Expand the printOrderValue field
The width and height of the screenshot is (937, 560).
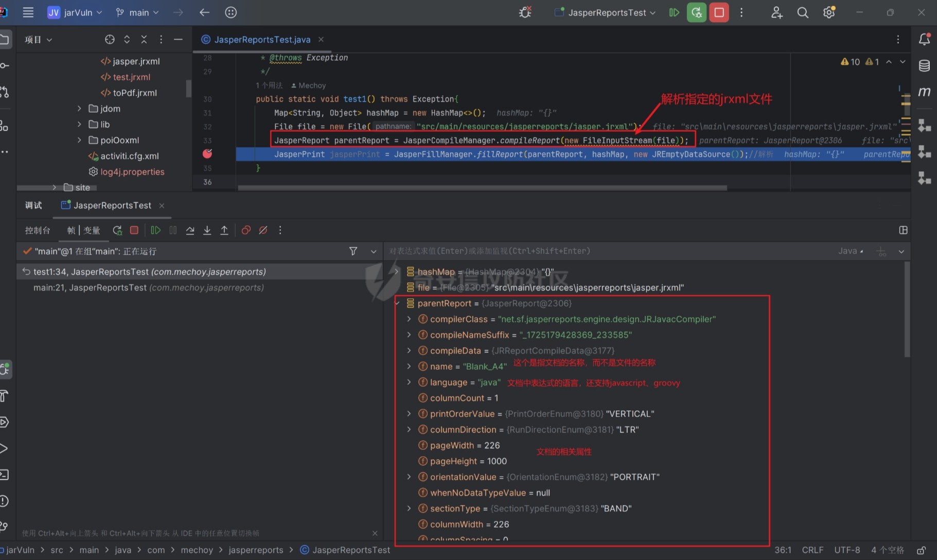tap(409, 413)
